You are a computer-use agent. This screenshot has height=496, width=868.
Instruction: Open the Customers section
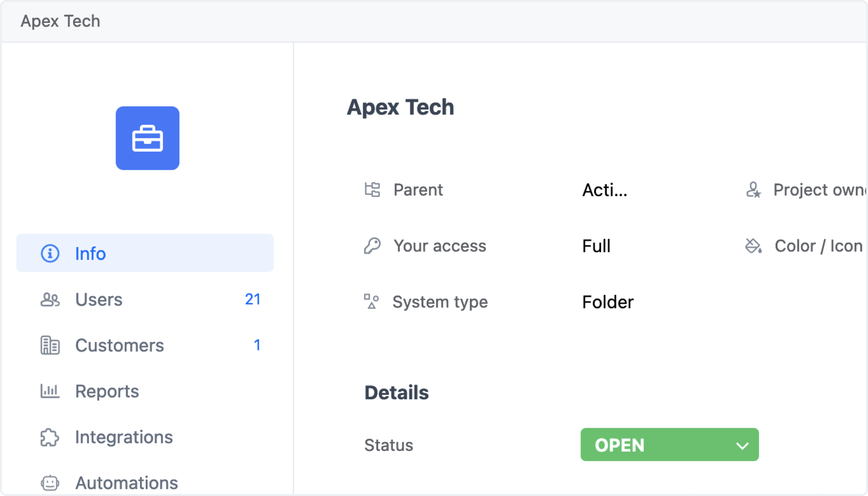119,345
